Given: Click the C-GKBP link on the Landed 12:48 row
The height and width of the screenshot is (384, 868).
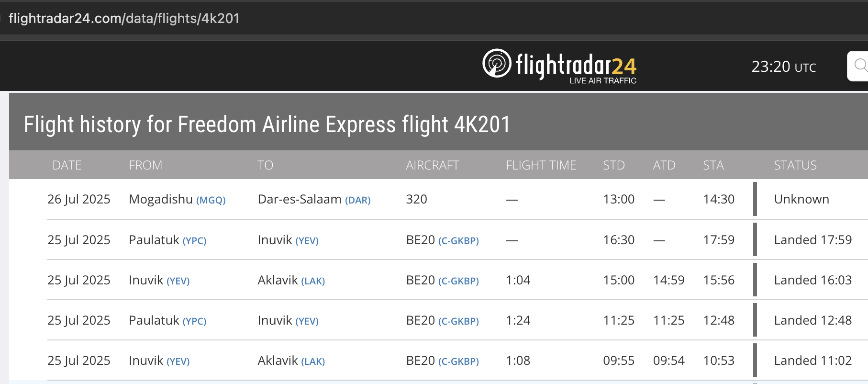Looking at the screenshot, I should pyautogui.click(x=458, y=321).
